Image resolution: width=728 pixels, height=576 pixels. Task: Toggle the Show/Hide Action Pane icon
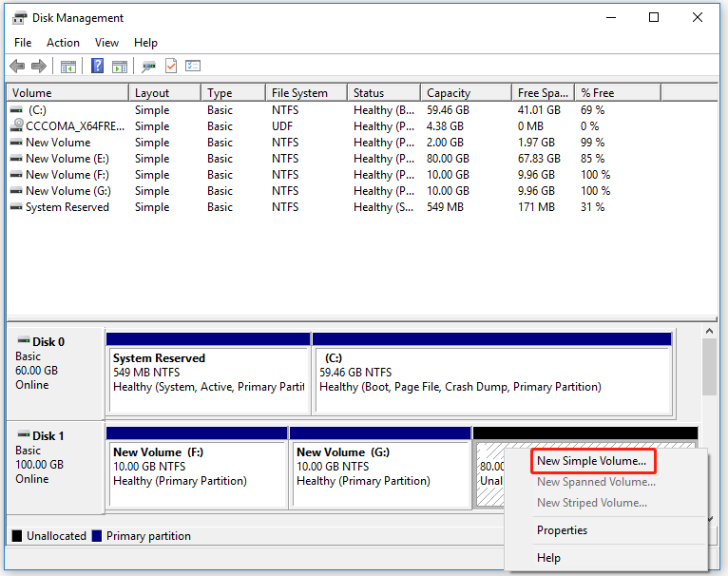tap(120, 67)
